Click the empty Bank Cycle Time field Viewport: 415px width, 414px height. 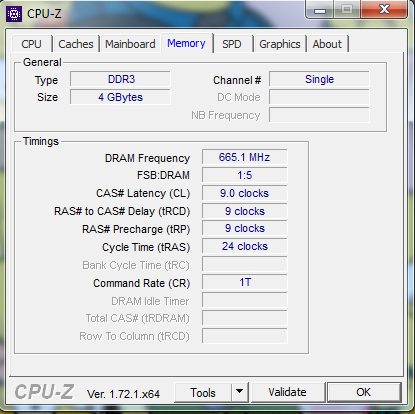pyautogui.click(x=245, y=264)
